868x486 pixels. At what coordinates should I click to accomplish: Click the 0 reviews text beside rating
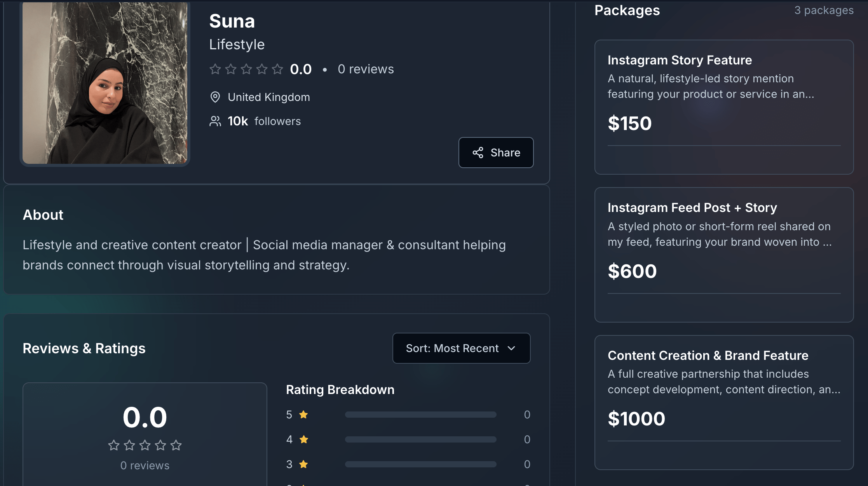366,69
